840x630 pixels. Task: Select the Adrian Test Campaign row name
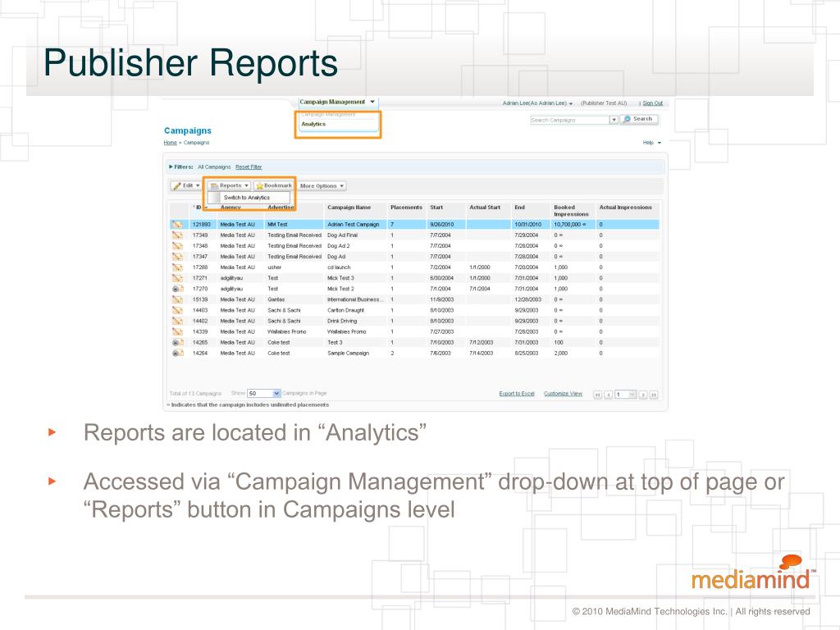(x=353, y=225)
